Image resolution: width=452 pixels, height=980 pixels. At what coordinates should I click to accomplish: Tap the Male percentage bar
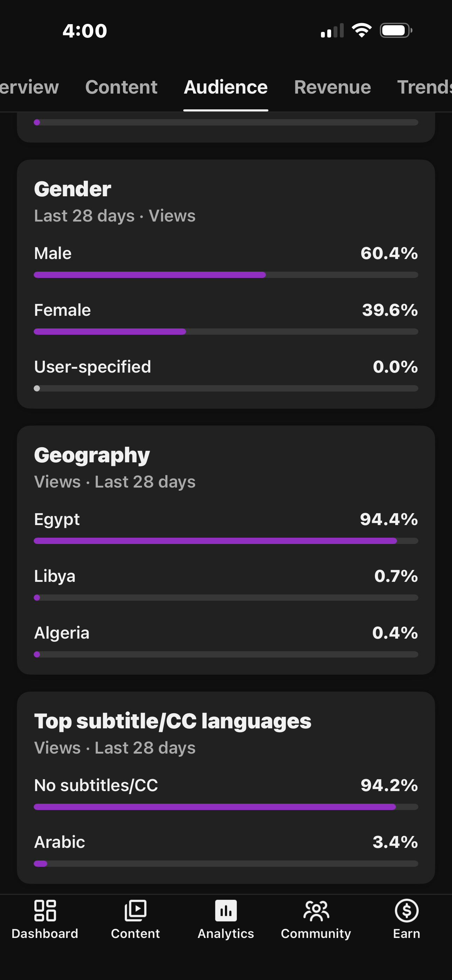pos(226,275)
